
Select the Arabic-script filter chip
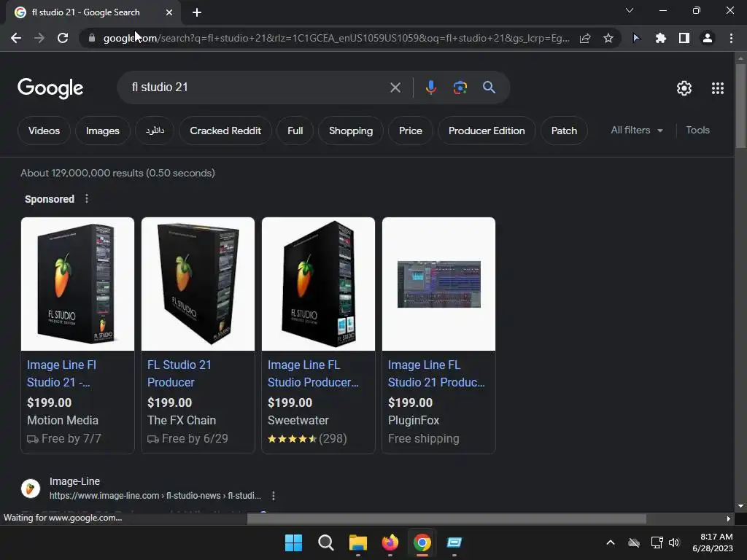tap(155, 131)
